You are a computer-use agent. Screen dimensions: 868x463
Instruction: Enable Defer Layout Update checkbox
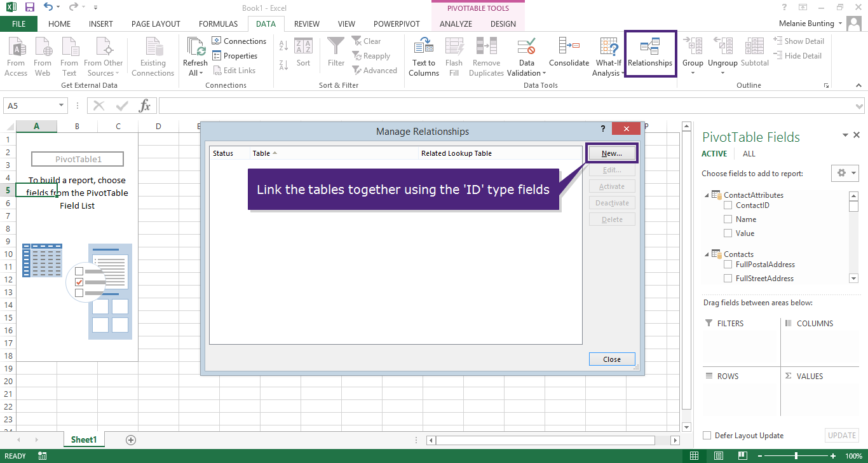(707, 436)
